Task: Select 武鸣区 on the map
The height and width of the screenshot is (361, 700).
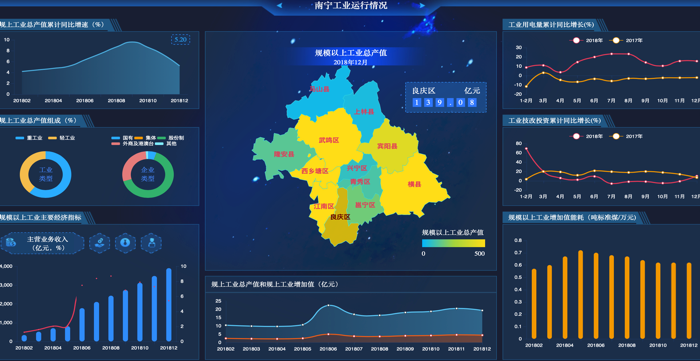Action: coord(329,140)
